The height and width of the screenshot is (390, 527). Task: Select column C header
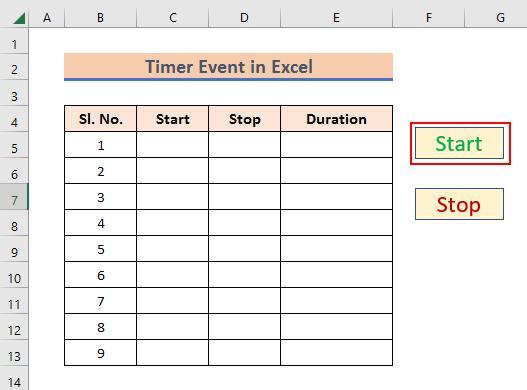point(172,17)
